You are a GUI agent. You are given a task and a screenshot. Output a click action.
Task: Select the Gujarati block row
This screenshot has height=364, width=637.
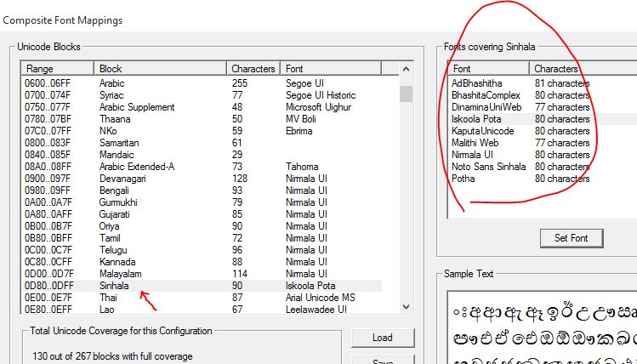[202, 214]
